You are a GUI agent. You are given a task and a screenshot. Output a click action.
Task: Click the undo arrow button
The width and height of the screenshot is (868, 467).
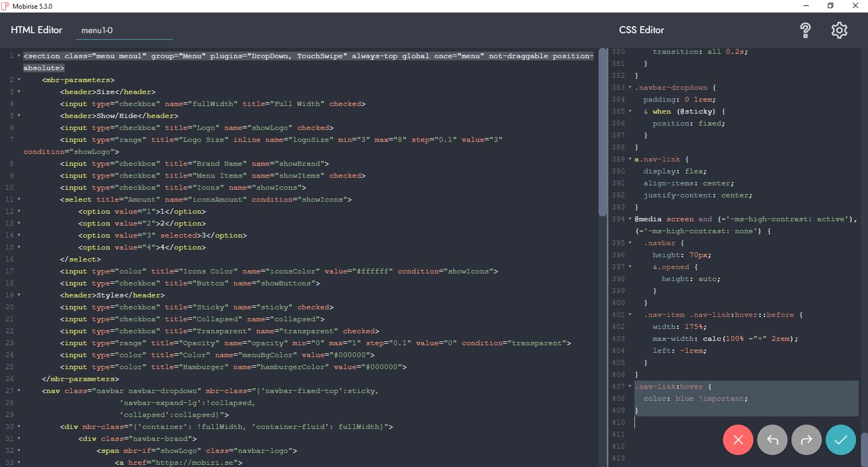772,440
